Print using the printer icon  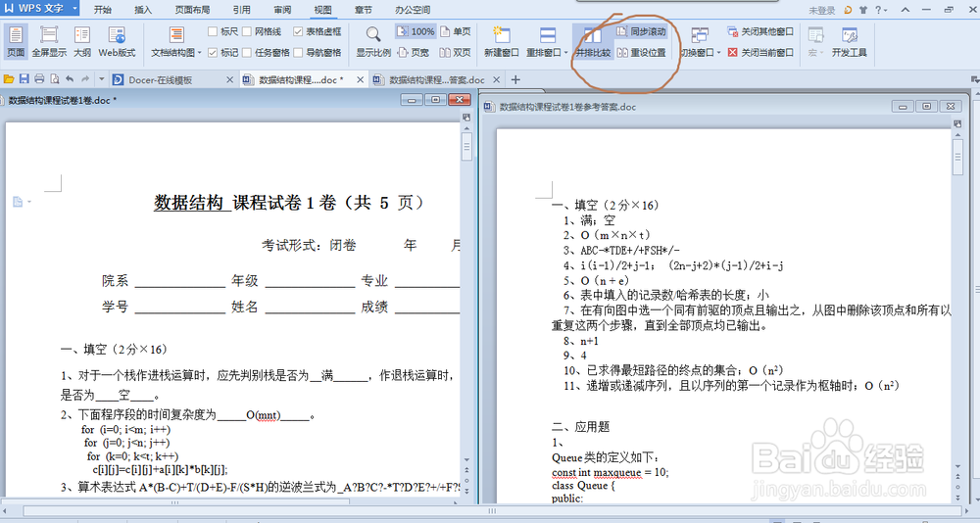(39, 79)
